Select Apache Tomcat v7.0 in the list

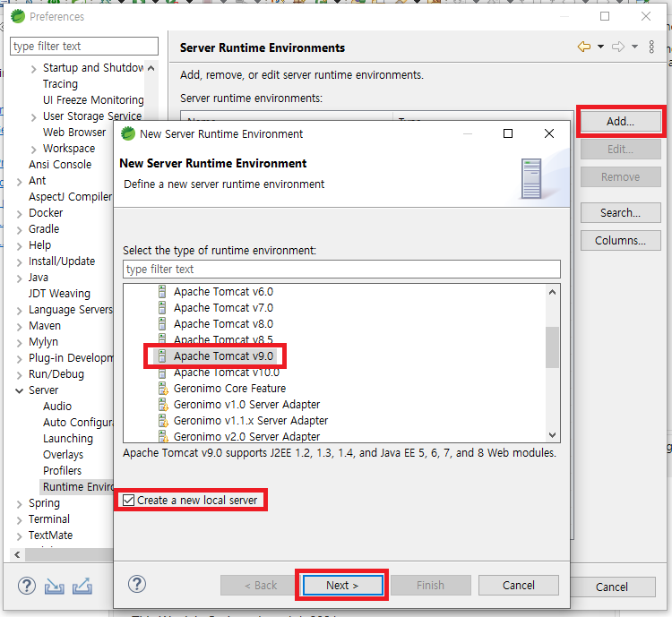(223, 308)
